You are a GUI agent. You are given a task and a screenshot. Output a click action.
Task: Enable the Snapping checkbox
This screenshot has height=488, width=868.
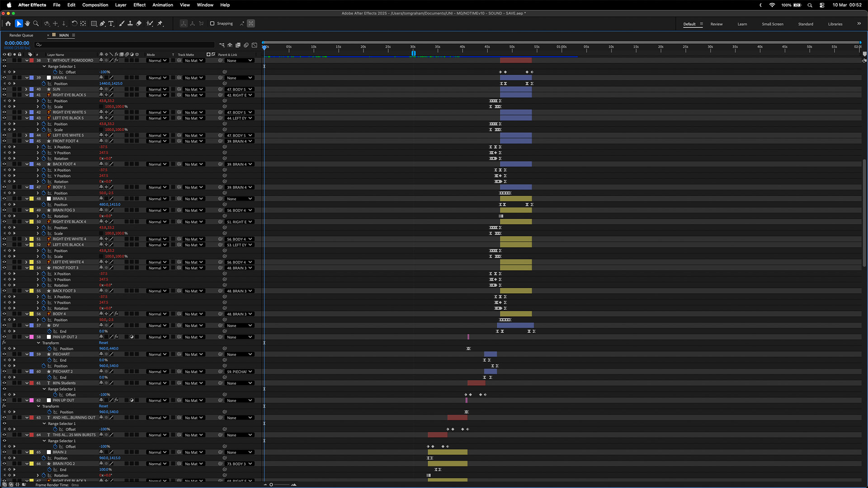212,23
